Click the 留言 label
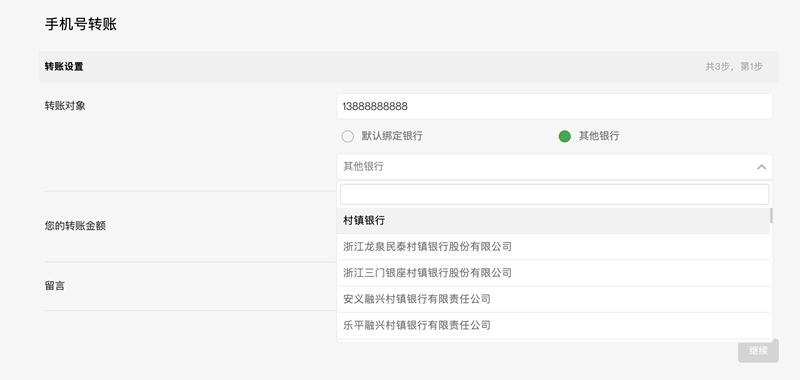Viewport: 800px width, 380px height. click(x=55, y=286)
